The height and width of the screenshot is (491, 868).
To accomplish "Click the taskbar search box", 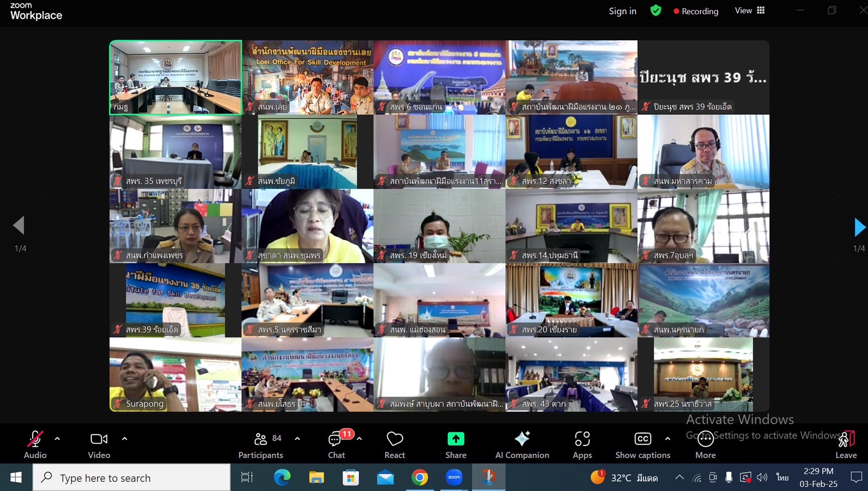I will click(131, 478).
